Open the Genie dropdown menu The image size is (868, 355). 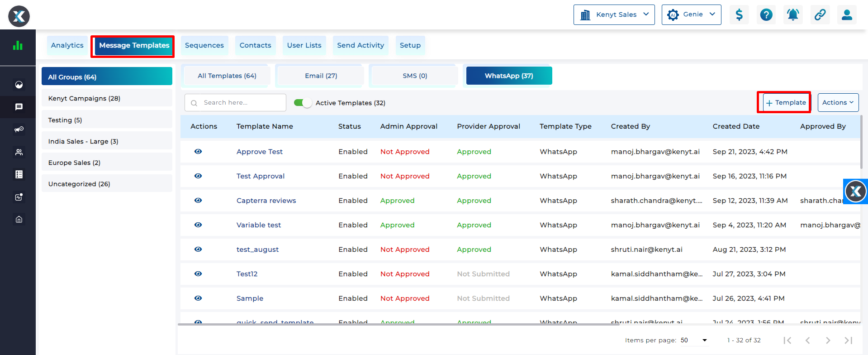(691, 15)
